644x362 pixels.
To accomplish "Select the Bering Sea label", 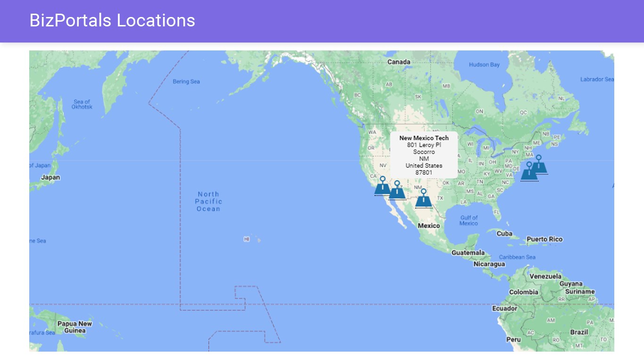I will [186, 82].
